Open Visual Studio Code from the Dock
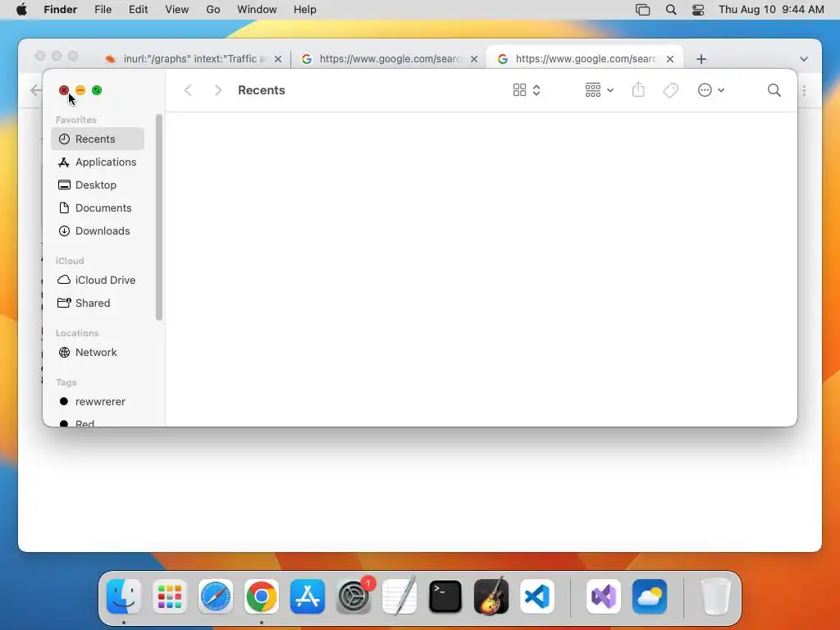840x630 pixels. 537,596
